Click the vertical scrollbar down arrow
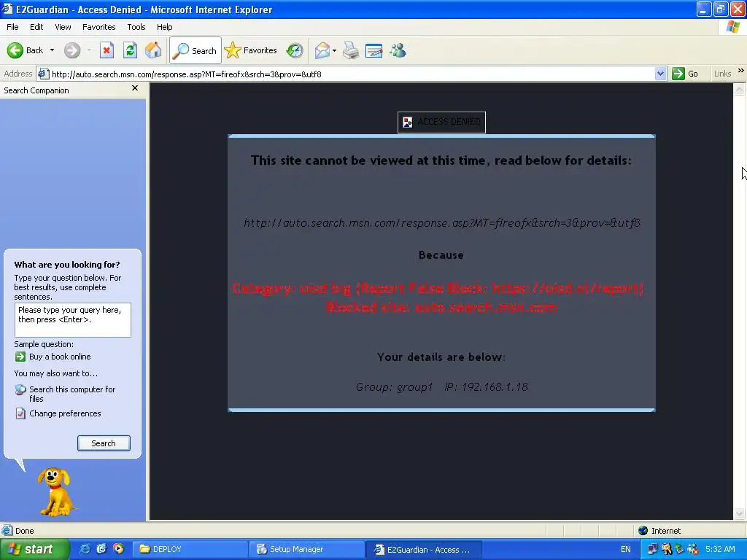The image size is (747, 560). pyautogui.click(x=739, y=514)
